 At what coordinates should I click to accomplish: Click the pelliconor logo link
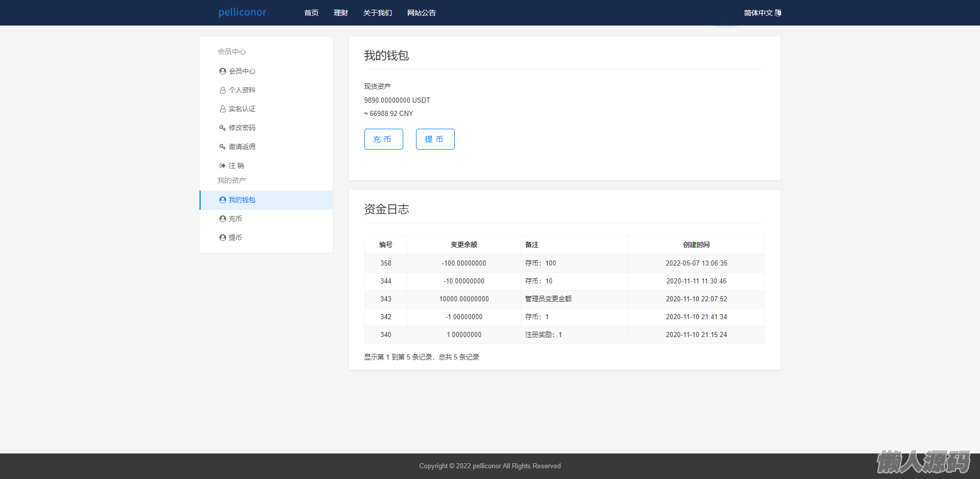242,12
